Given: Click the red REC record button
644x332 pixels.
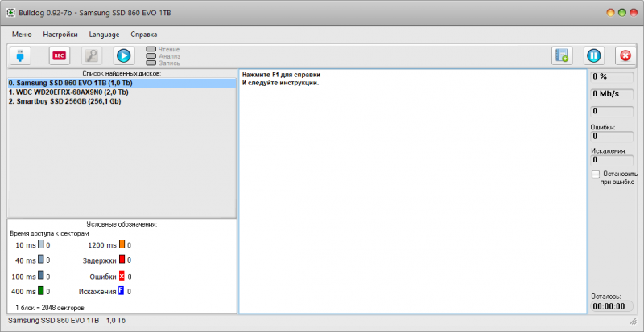Looking at the screenshot, I should (59, 55).
